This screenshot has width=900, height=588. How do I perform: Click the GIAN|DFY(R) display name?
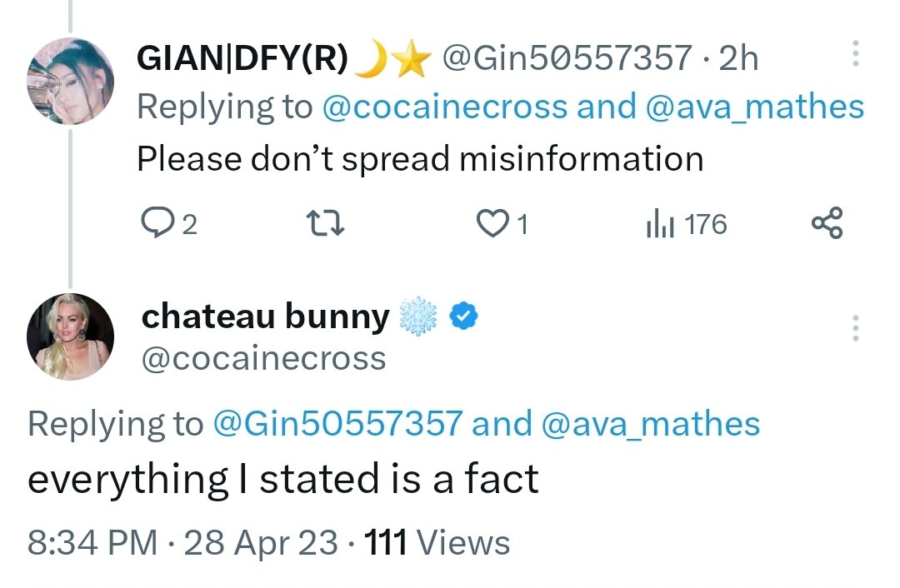tap(242, 58)
